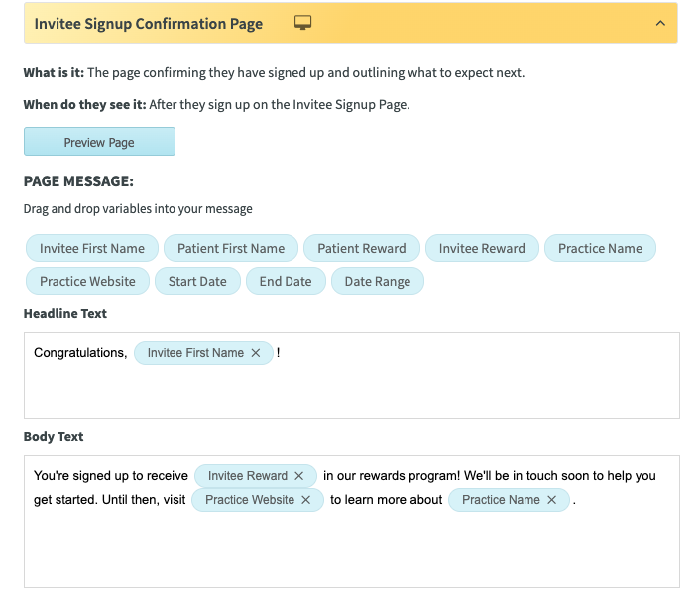Collapse the Invitee Signup Confirmation Page section
The height and width of the screenshot is (596, 700).
click(x=660, y=23)
